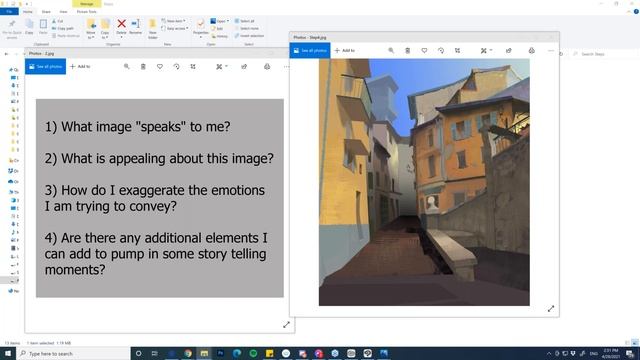Image resolution: width=640 pixels, height=360 pixels.
Task: Open the Picture Tools ribbon tab
Action: coord(87,11)
